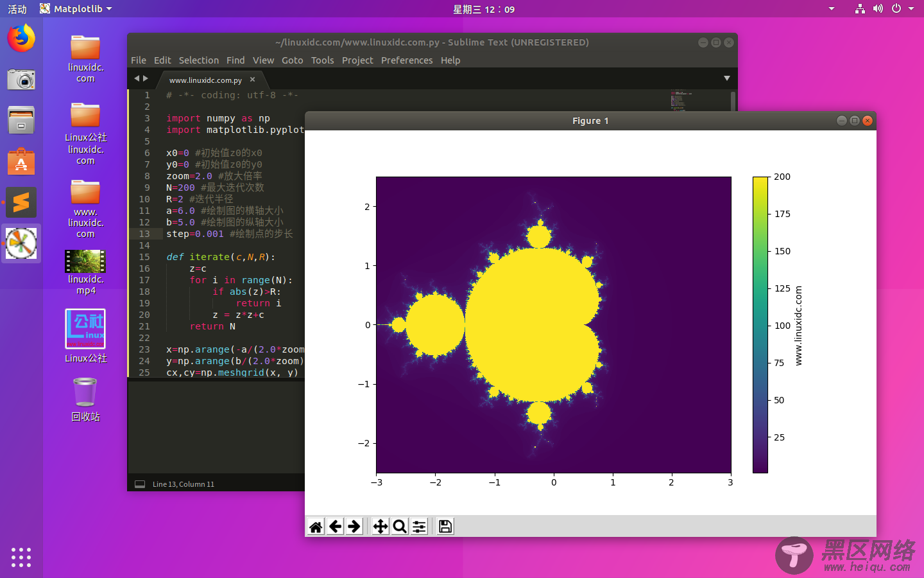Open the Screenshot camera app in dock
Viewport: 924px width, 578px height.
pyautogui.click(x=21, y=80)
